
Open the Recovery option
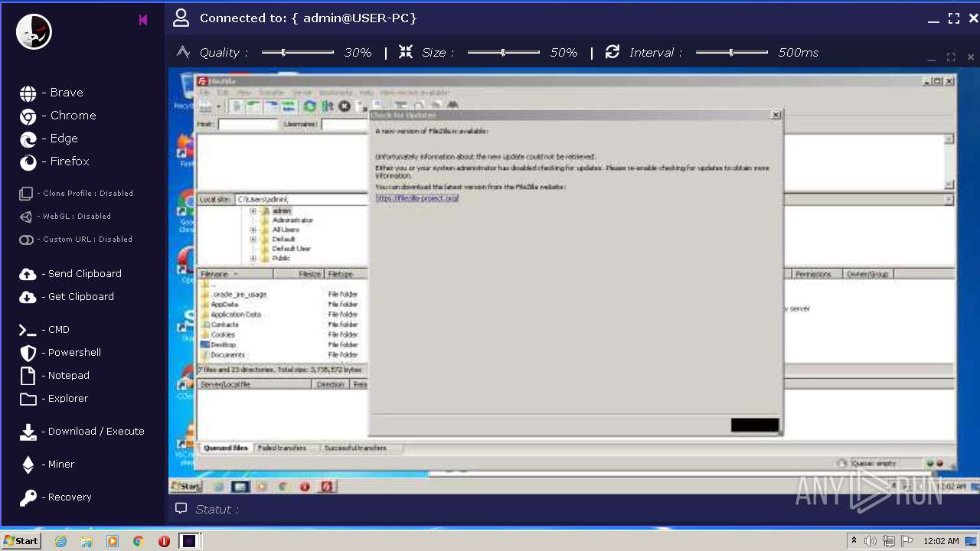coord(55,497)
